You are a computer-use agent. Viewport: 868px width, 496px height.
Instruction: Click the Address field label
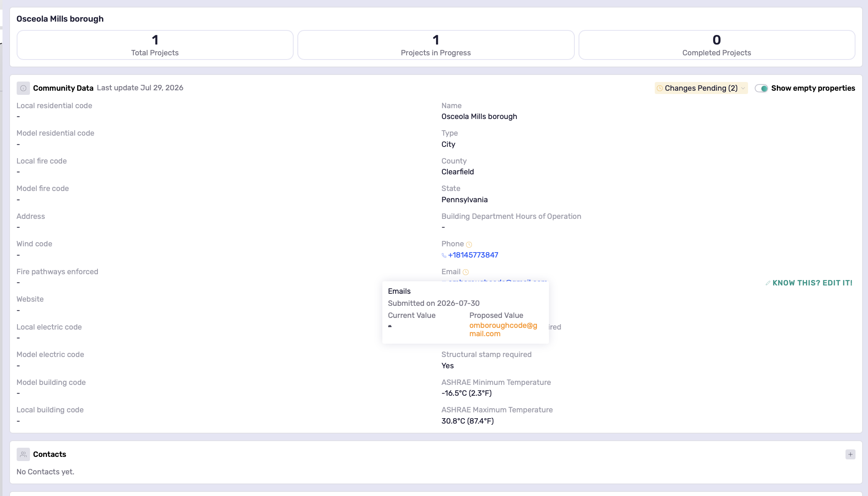point(31,216)
